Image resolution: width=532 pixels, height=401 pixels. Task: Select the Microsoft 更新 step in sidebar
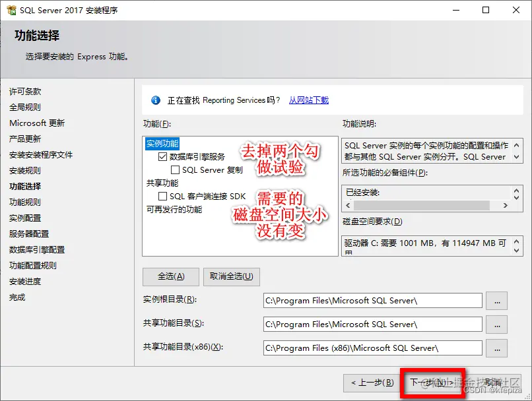[x=37, y=123]
